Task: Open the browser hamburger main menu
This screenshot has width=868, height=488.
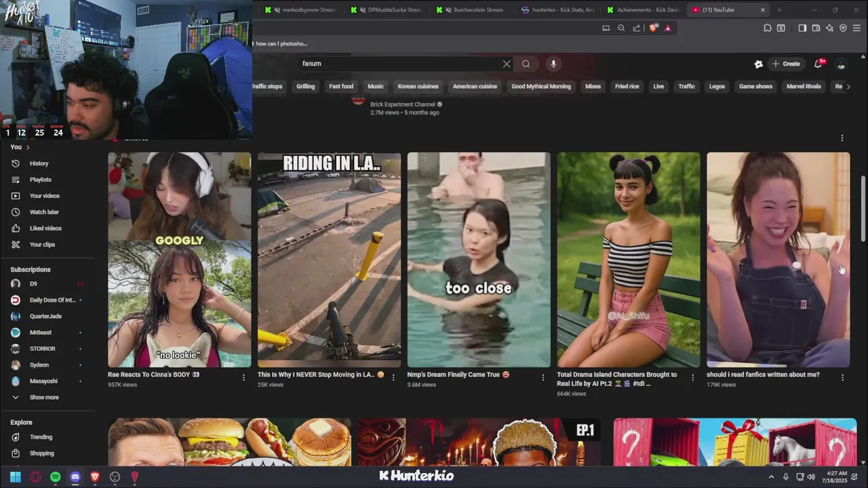Action: pyautogui.click(x=857, y=28)
